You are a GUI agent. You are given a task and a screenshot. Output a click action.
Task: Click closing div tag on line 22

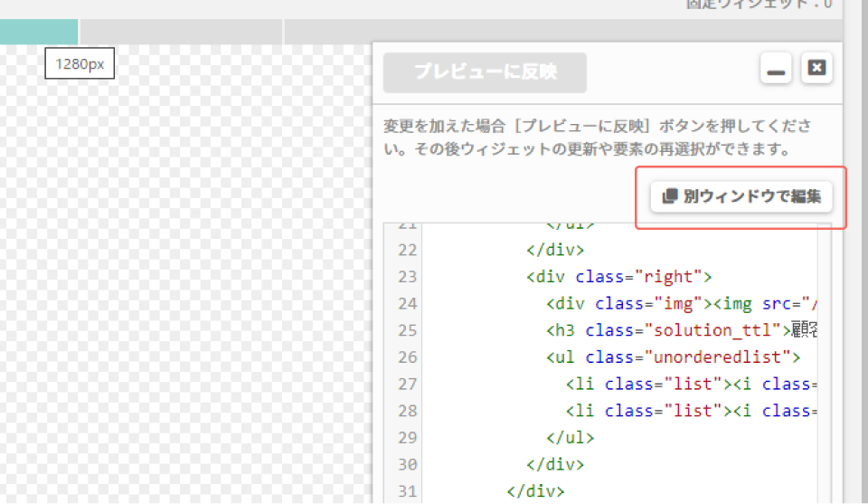point(555,250)
